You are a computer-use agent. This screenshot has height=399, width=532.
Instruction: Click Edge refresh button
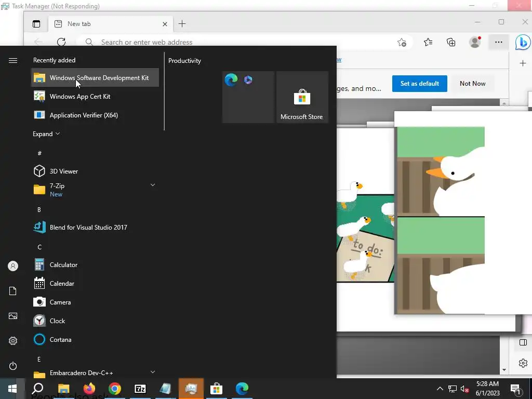61,42
